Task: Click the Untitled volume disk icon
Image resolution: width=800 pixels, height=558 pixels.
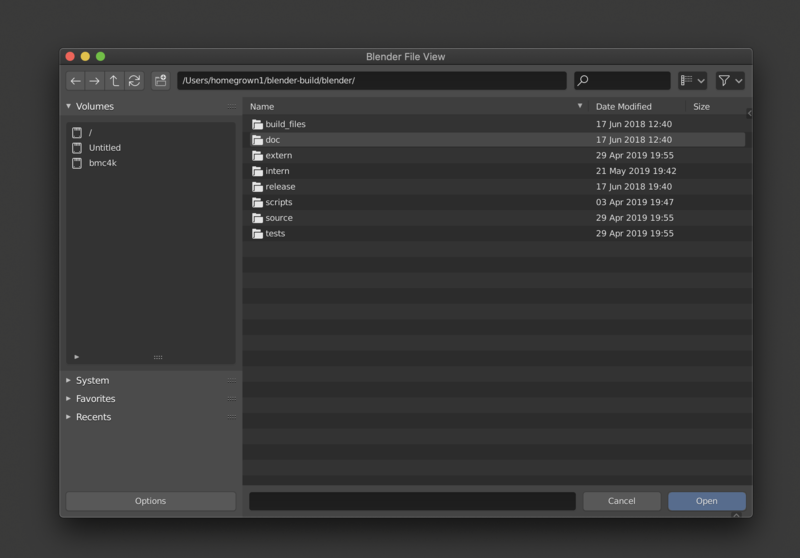Action: pos(77,148)
